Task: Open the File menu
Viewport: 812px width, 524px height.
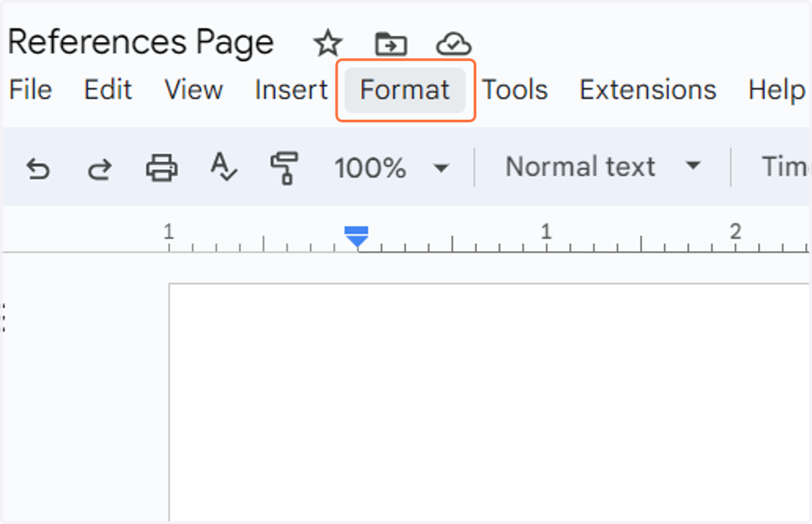Action: tap(30, 90)
